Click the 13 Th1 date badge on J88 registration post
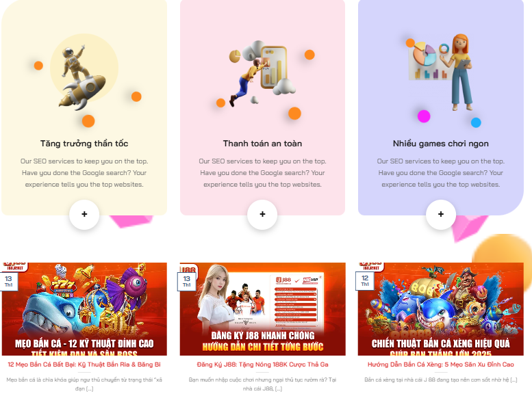Screen dimensions: 532x398 [187, 281]
